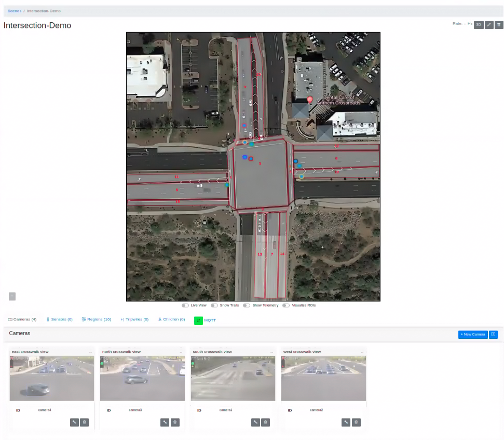Image resolution: width=504 pixels, height=440 pixels.
Task: Click the delete icon on the west crosswalk camera
Action: pyautogui.click(x=356, y=422)
